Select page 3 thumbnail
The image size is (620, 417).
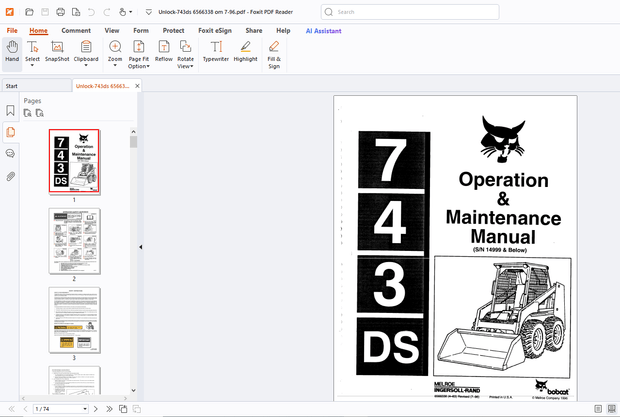(x=74, y=320)
